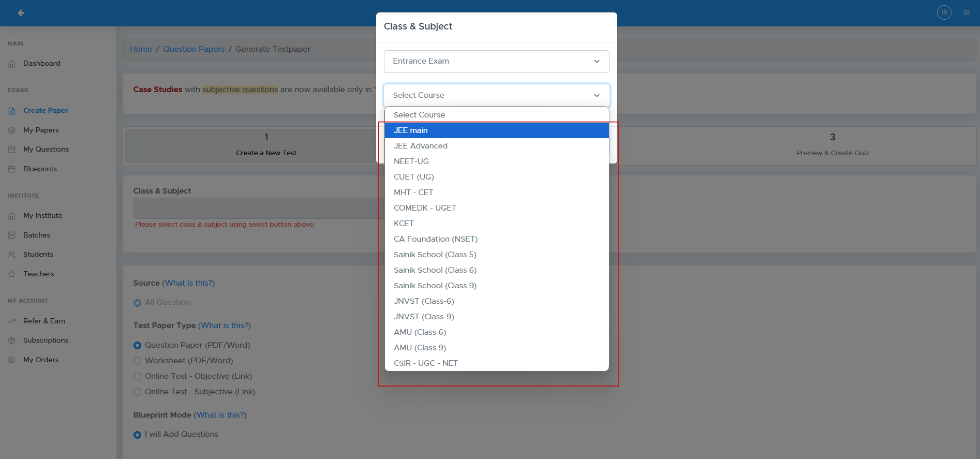Click the Create Paper sidebar icon

[12, 111]
